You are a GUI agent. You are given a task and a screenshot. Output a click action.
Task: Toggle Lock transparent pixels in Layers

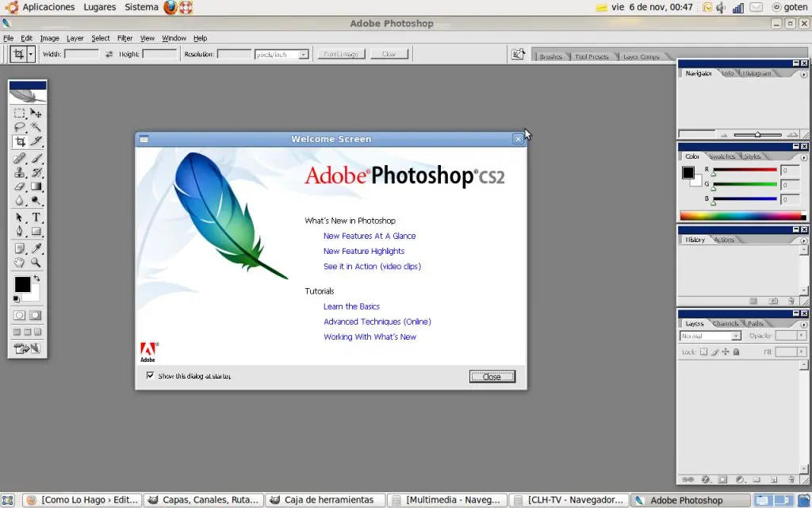pos(704,352)
